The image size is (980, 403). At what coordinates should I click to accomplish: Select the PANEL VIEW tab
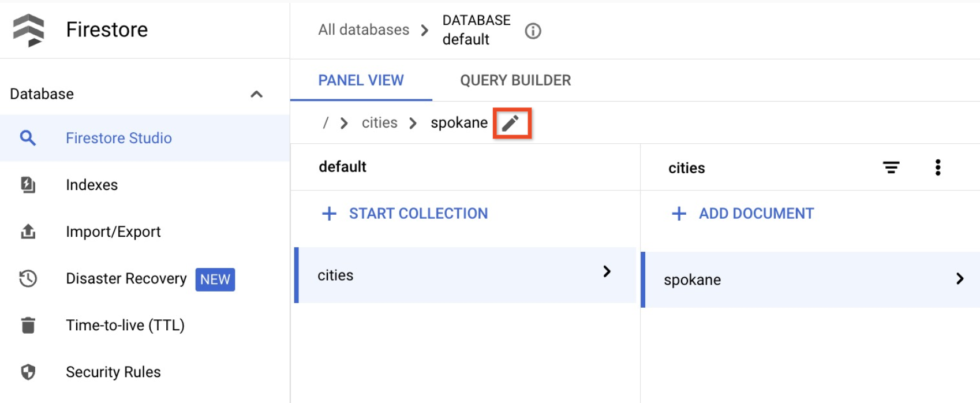point(360,80)
